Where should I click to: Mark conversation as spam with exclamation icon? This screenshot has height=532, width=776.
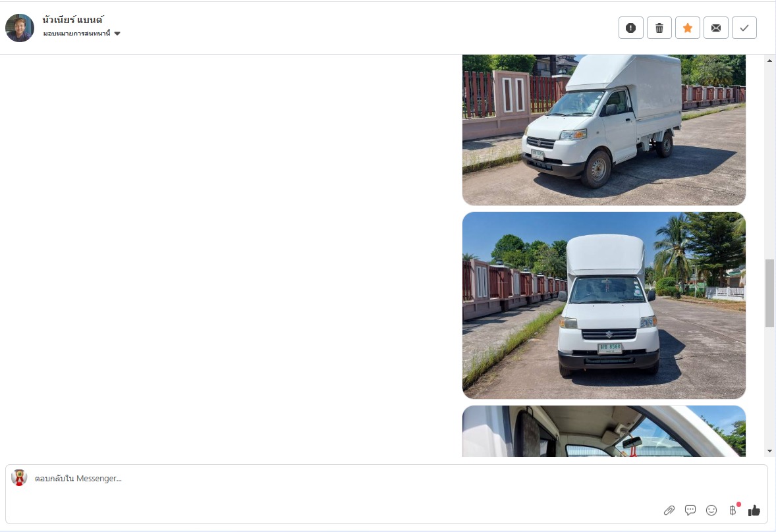pos(630,28)
